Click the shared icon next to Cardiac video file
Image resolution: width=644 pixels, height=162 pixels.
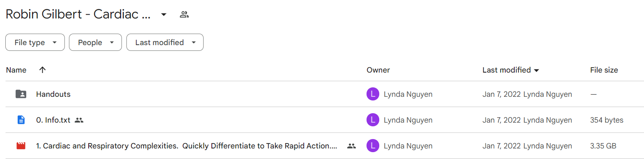click(x=351, y=146)
